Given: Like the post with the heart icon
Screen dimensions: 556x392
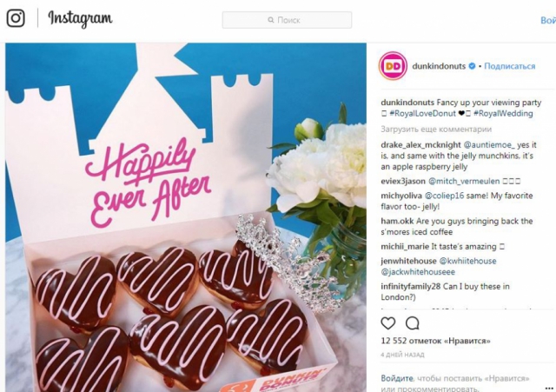Looking at the screenshot, I should (388, 323).
